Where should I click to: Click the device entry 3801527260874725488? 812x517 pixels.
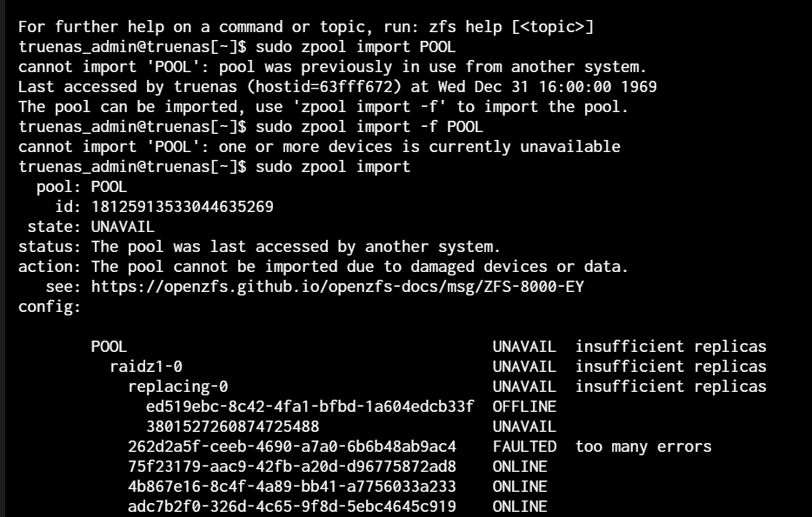point(232,427)
